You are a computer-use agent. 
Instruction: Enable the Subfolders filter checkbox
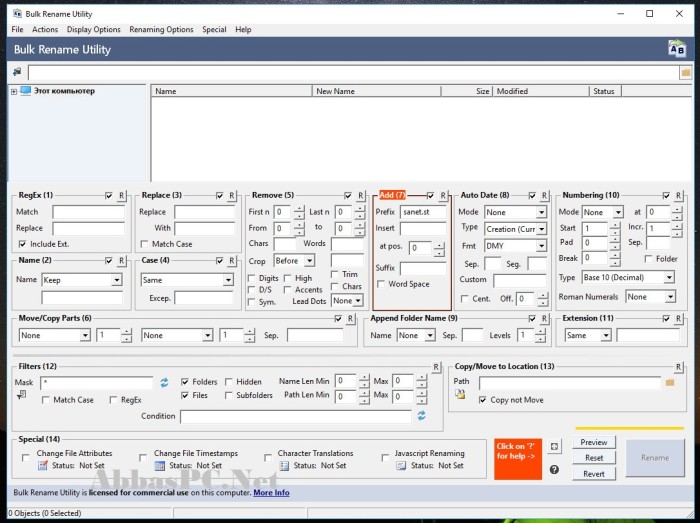(229, 395)
